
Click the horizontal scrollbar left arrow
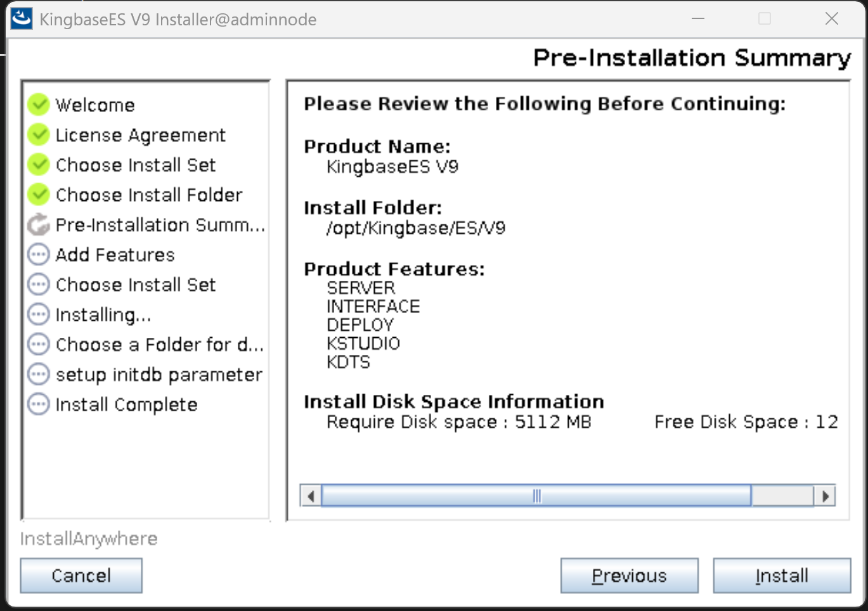click(311, 496)
